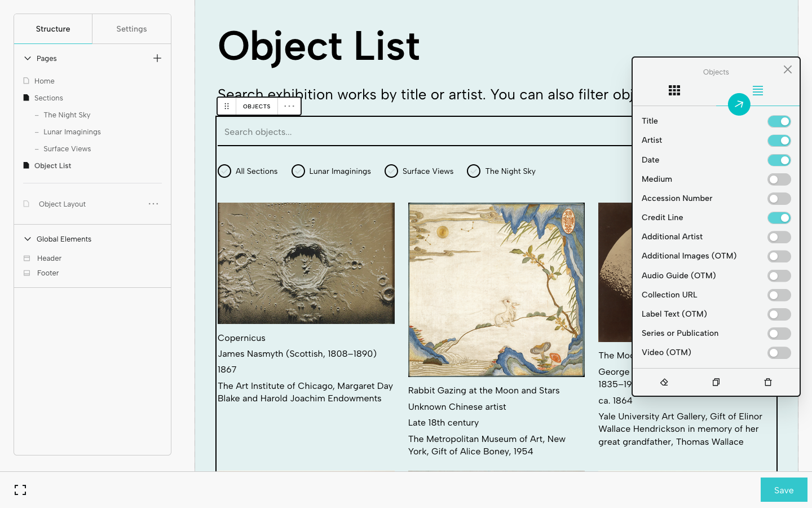Click the Object List page icon
812x508 pixels.
26,165
